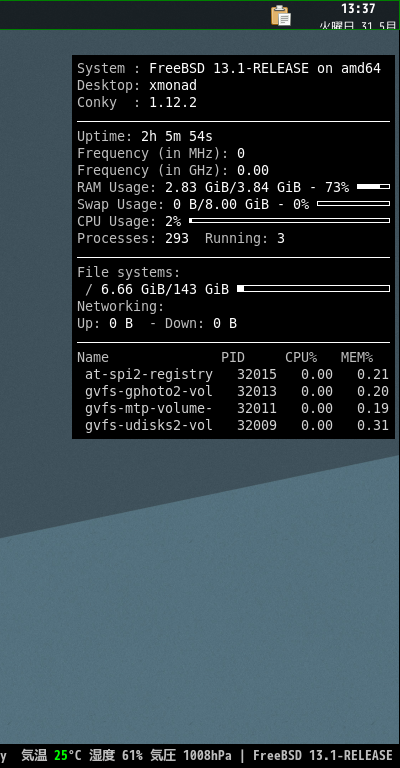Click PID 32011 in the process list
This screenshot has width=400, height=768.
[x=257, y=408]
